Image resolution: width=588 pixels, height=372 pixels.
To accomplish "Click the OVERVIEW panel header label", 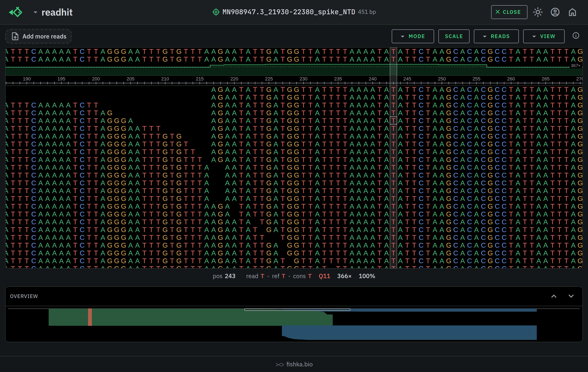I will (x=24, y=296).
